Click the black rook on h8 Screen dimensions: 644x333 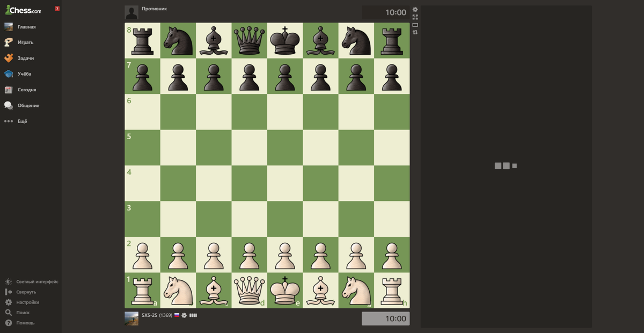point(392,41)
